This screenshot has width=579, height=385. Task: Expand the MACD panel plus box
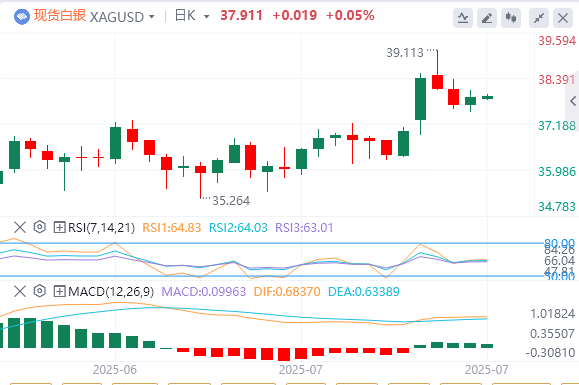pos(59,291)
